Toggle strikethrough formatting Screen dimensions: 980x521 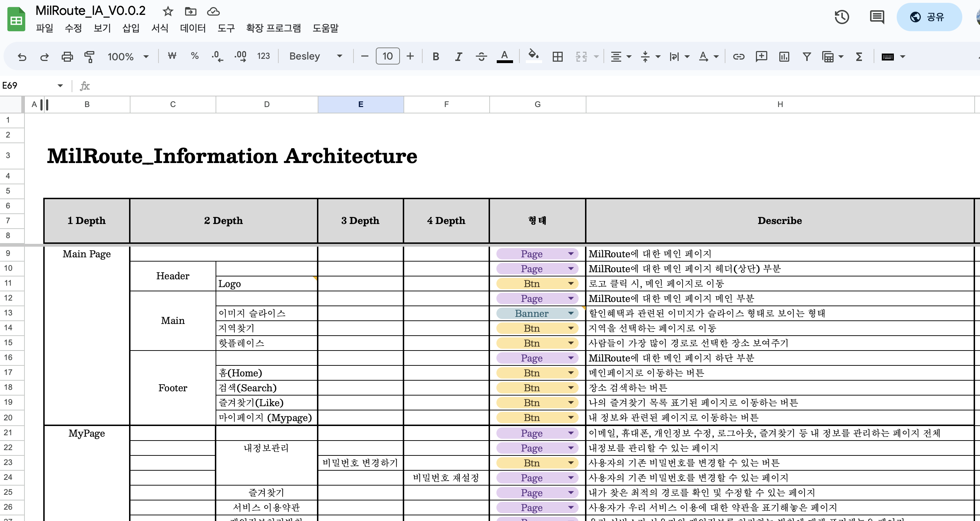point(481,56)
